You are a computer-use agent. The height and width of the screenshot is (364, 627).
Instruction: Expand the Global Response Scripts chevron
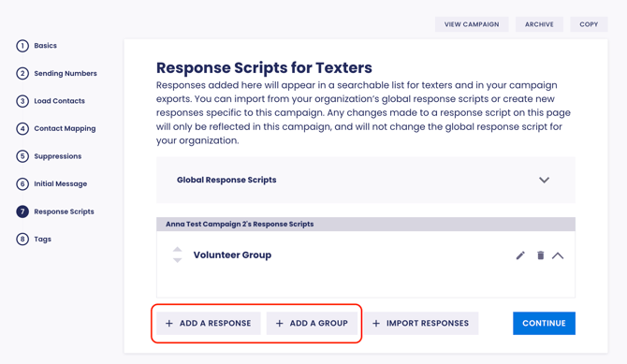[544, 180]
